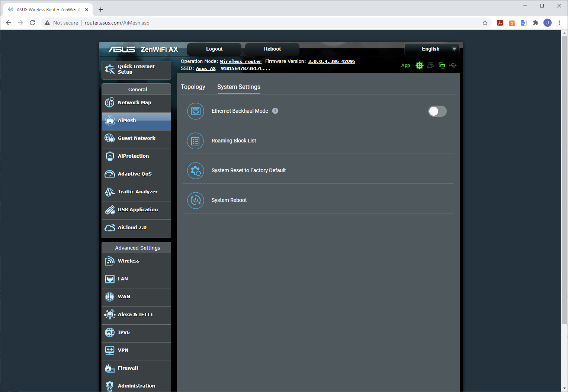
Task: Open VPN settings in sidebar menu
Action: [136, 350]
